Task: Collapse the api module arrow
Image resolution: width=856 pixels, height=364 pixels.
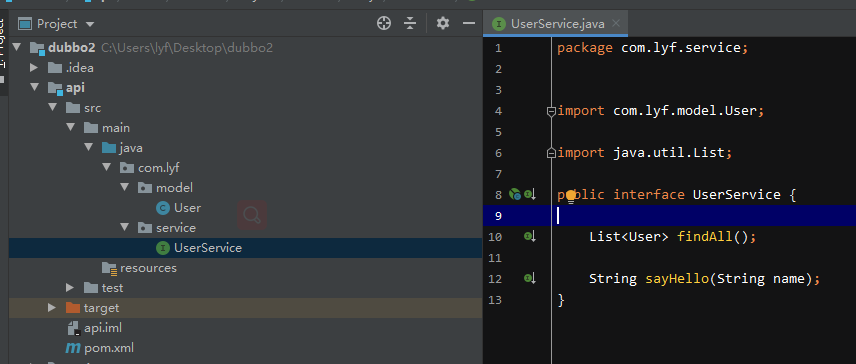Action: pyautogui.click(x=34, y=87)
